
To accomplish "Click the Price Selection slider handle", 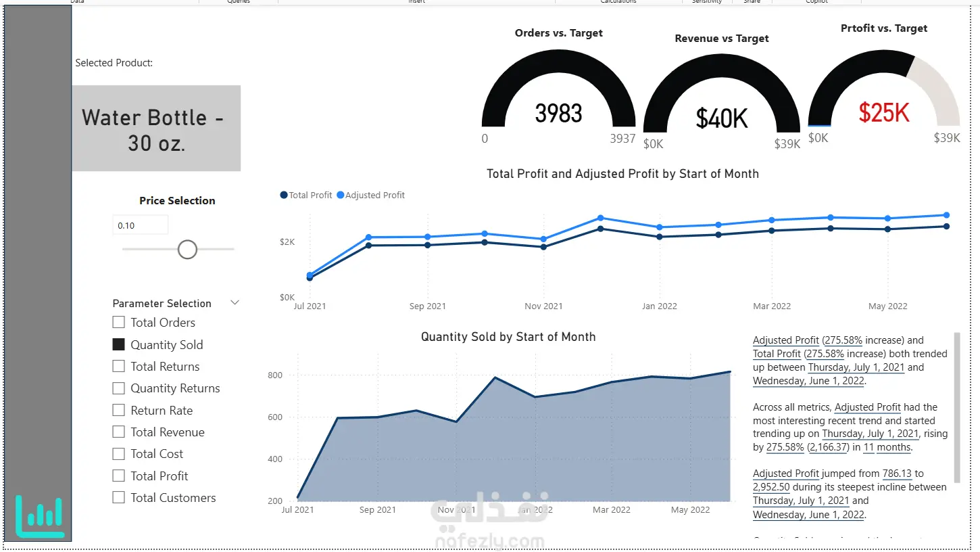I will pyautogui.click(x=187, y=250).
